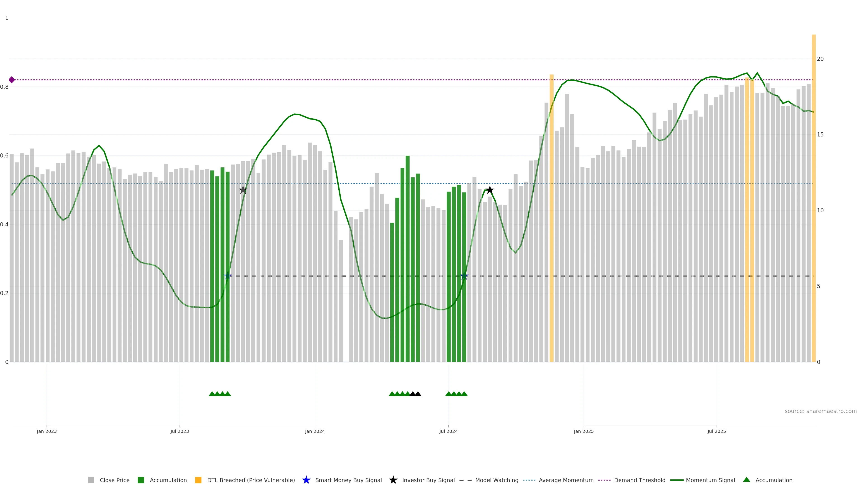Click the black Investor Buy Signal star near Aug 2024
This screenshot has height=488, width=868.
coord(490,190)
